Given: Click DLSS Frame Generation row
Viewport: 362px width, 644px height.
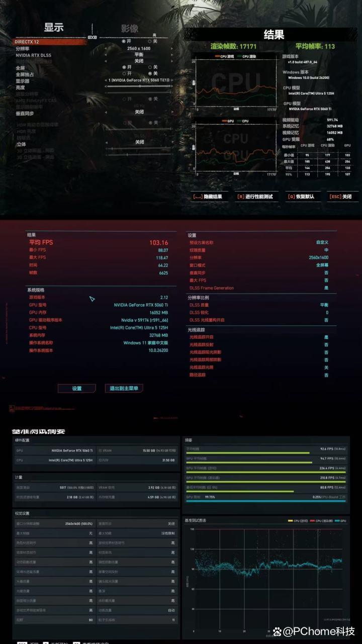Looking at the screenshot, I should click(x=259, y=288).
